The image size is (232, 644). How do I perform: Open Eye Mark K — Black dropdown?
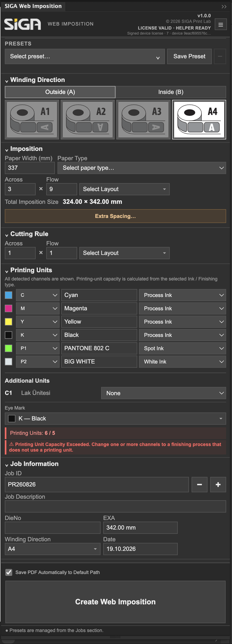(x=115, y=419)
